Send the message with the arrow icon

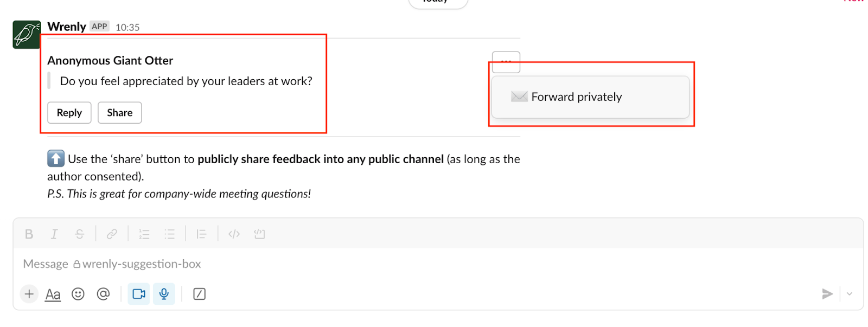click(x=827, y=294)
